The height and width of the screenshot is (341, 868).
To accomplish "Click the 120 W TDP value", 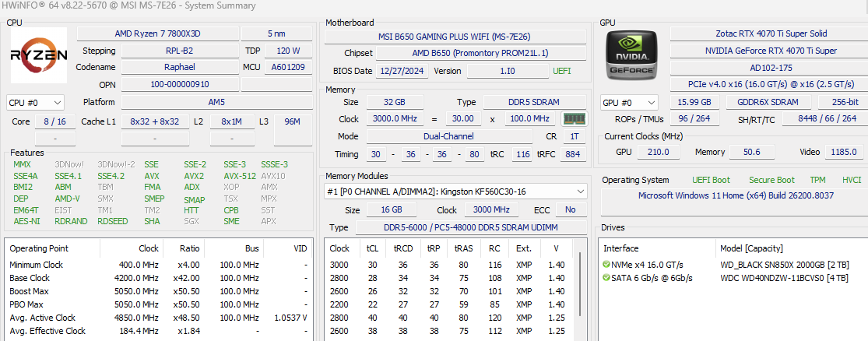I will pos(288,51).
